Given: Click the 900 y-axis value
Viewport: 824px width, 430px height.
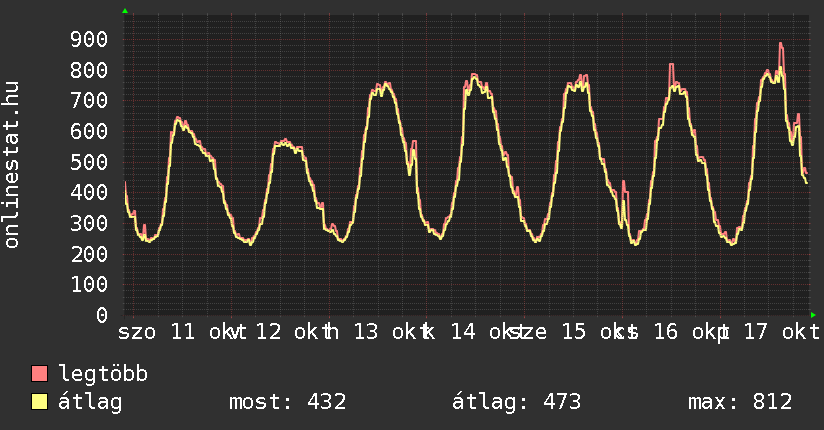Looking at the screenshot, I should pyautogui.click(x=88, y=39).
